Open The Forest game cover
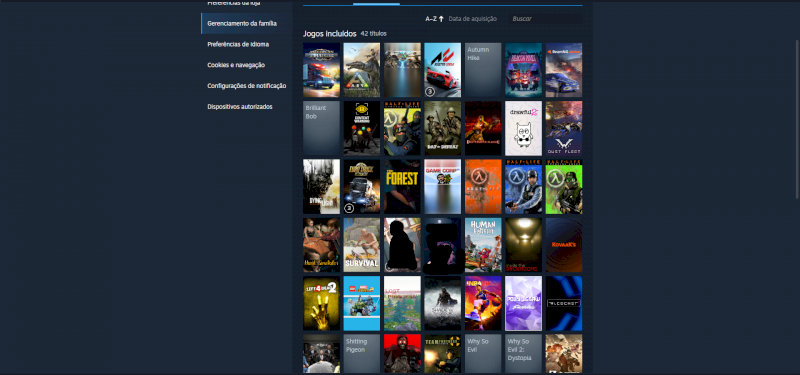Viewport: 800px width, 375px height. coord(402,187)
